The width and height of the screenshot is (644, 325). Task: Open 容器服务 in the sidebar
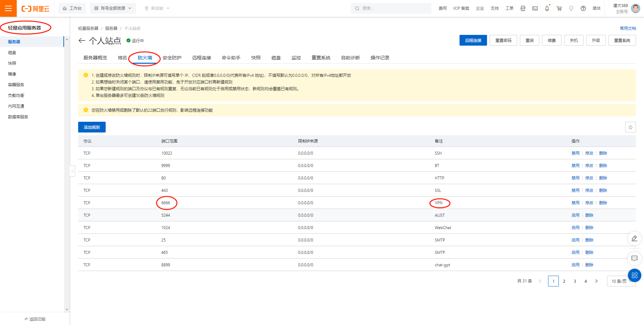coord(32,85)
